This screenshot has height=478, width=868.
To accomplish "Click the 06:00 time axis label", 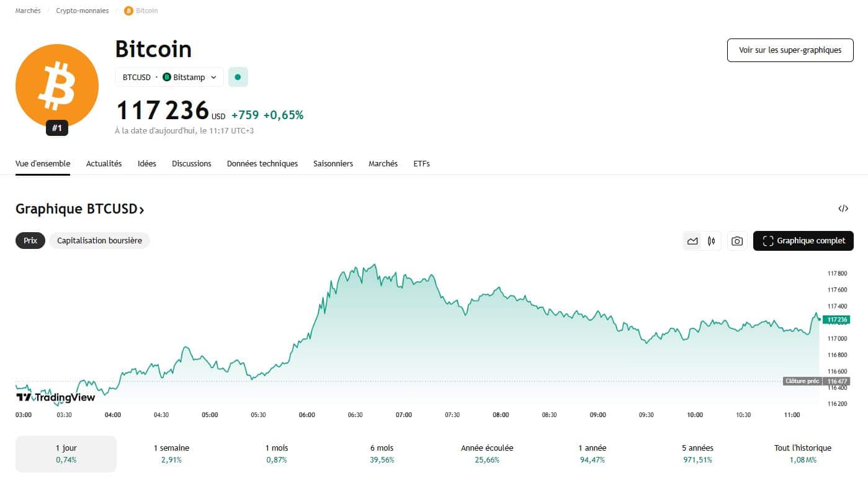I will coord(306,415).
